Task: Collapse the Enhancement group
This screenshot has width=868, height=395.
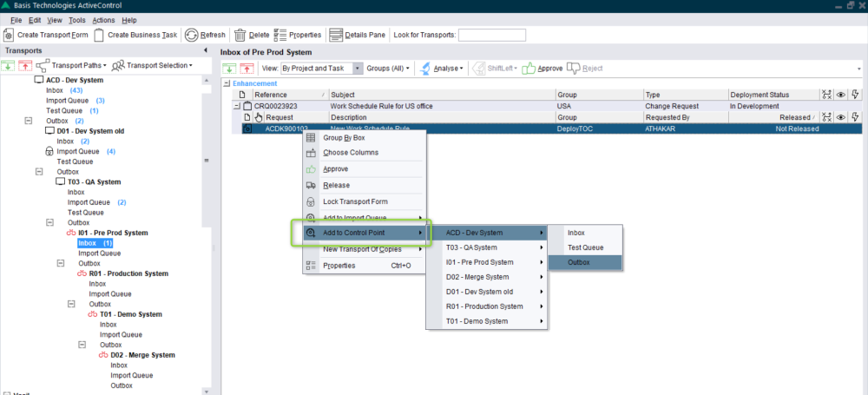Action: (x=227, y=83)
